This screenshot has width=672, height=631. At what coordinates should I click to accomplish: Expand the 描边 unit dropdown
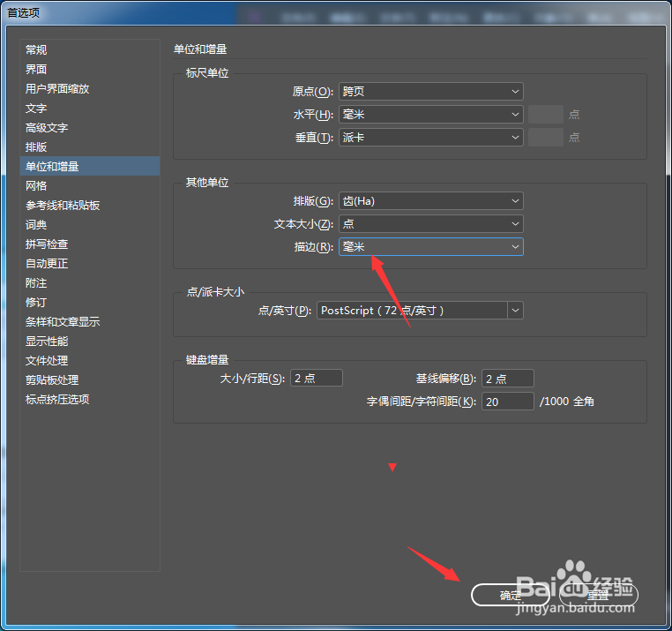[430, 246]
